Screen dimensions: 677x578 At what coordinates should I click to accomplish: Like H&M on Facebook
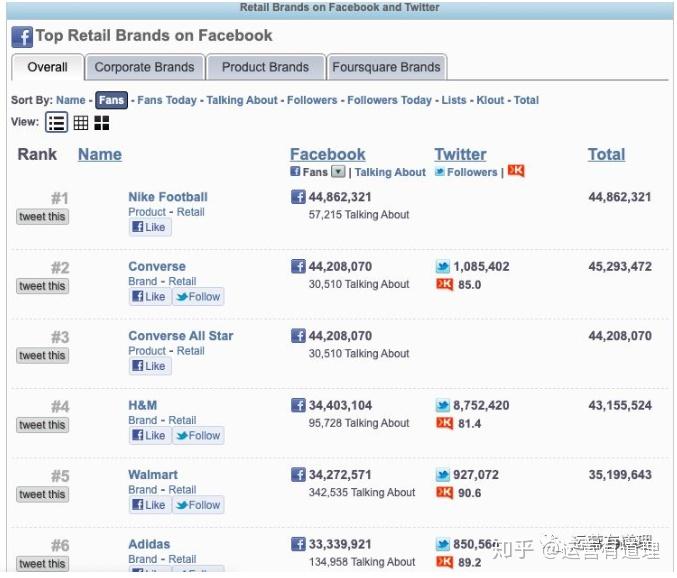[150, 436]
